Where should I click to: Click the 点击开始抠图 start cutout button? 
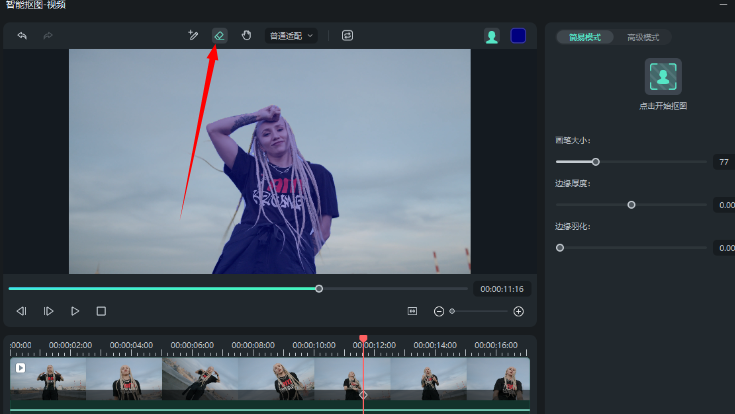click(663, 77)
